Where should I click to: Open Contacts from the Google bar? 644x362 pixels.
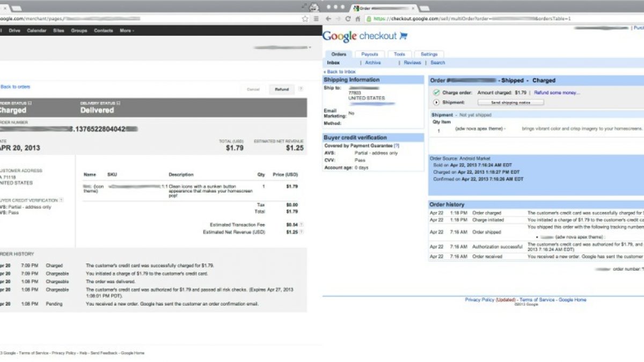(104, 31)
